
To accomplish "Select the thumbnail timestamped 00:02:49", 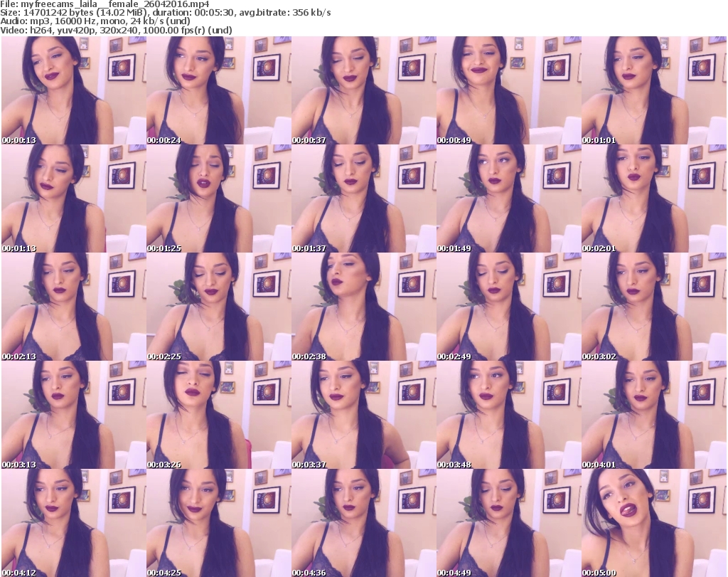I will pos(509,307).
